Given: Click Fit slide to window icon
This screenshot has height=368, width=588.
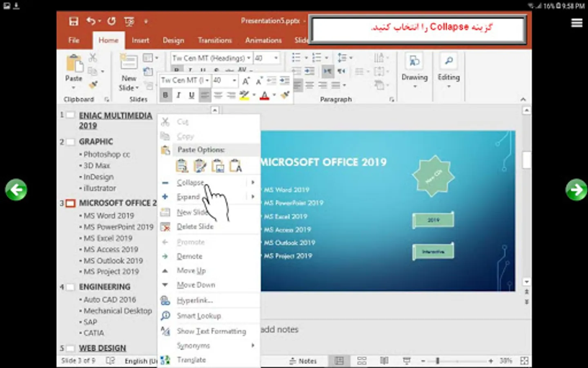Looking at the screenshot, I should pyautogui.click(x=525, y=361).
